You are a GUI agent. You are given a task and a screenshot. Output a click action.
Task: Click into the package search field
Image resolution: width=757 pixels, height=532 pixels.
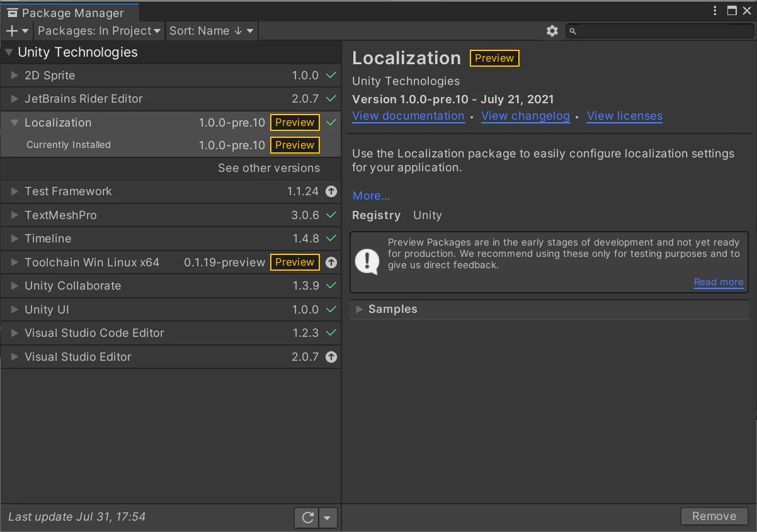tap(659, 31)
